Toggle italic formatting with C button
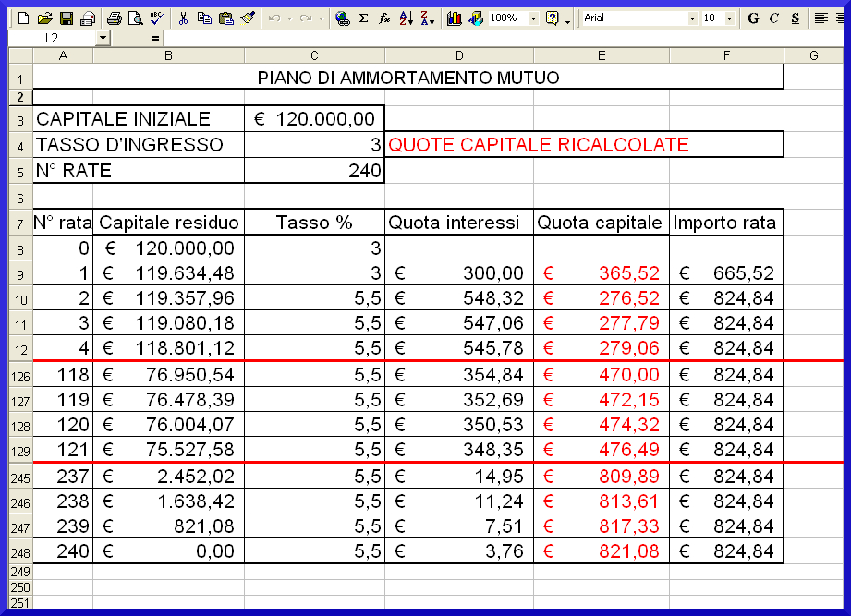 click(774, 18)
